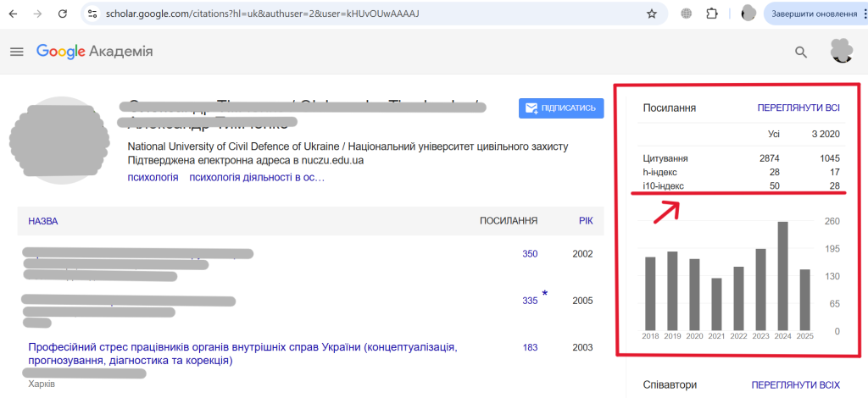Bookmark this page with the star icon
The width and height of the screenshot is (868, 398).
point(652,14)
